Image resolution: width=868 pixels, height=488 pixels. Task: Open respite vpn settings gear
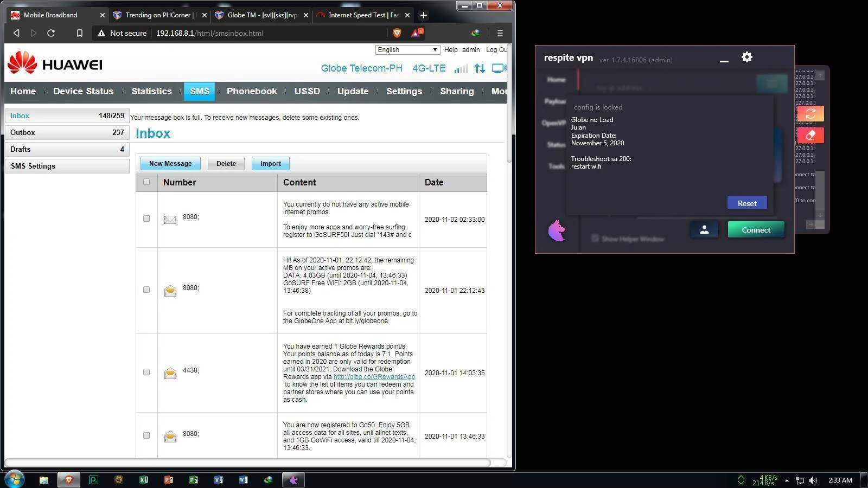tap(747, 57)
